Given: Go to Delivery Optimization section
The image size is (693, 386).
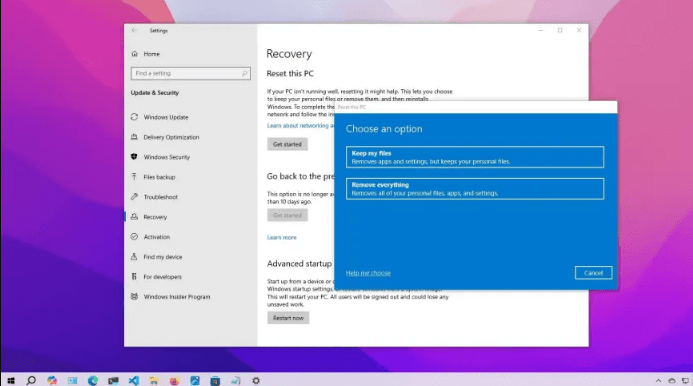Looking at the screenshot, I should click(190, 137).
